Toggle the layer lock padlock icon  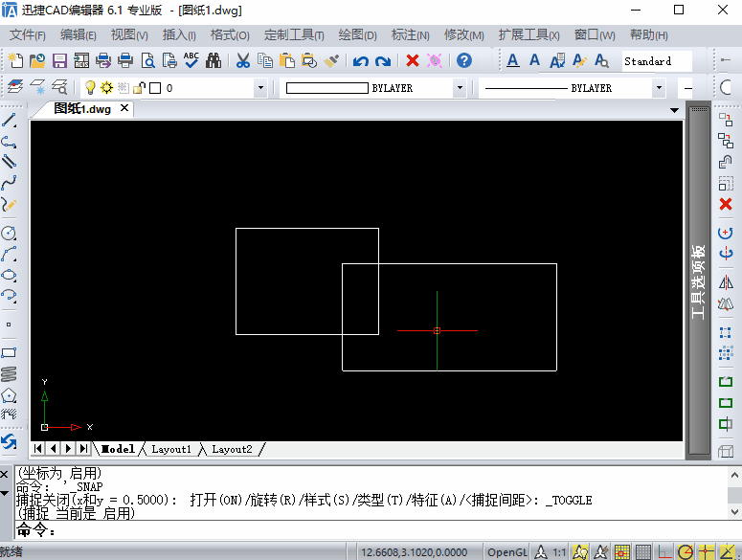(139, 88)
